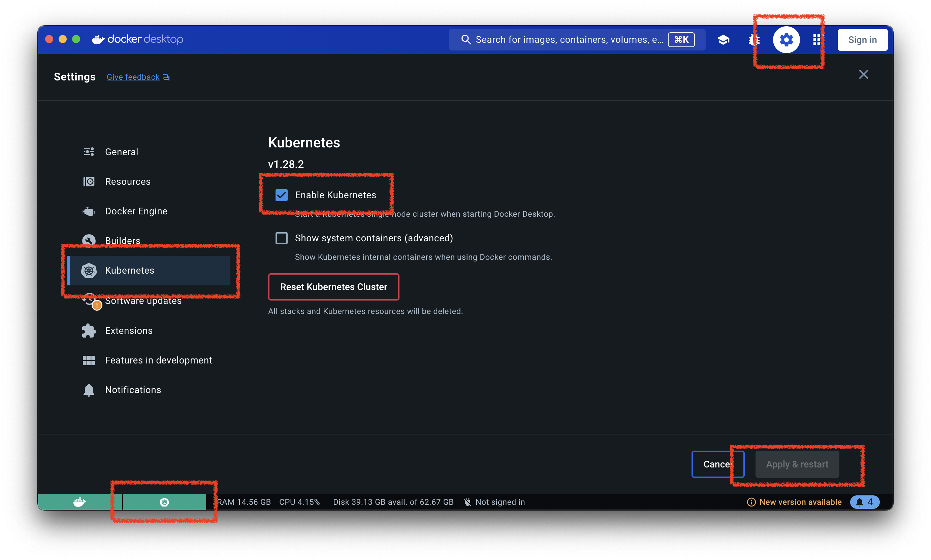The width and height of the screenshot is (931, 560).
Task: Click the Cancel button
Action: (717, 464)
